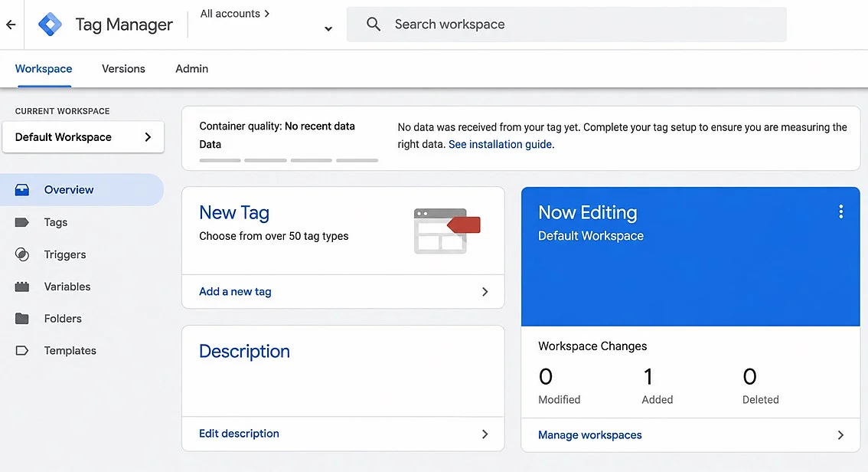The width and height of the screenshot is (868, 472).
Task: Click the Tag Manager diamond logo
Action: pyautogui.click(x=50, y=25)
